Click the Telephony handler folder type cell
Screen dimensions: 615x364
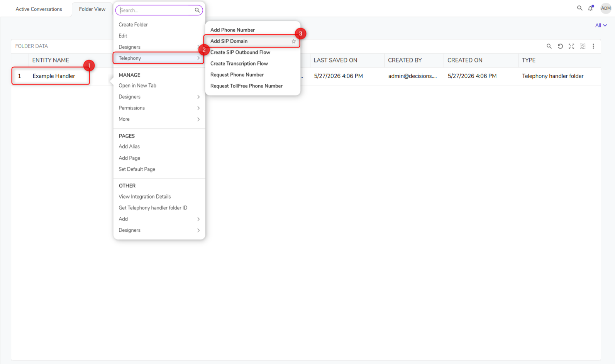(x=553, y=76)
